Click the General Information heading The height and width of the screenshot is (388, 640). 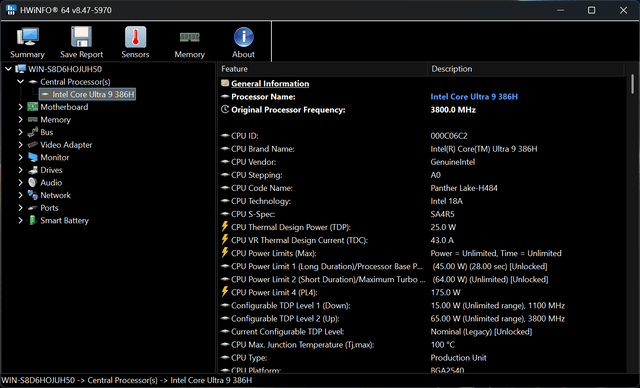pyautogui.click(x=270, y=84)
